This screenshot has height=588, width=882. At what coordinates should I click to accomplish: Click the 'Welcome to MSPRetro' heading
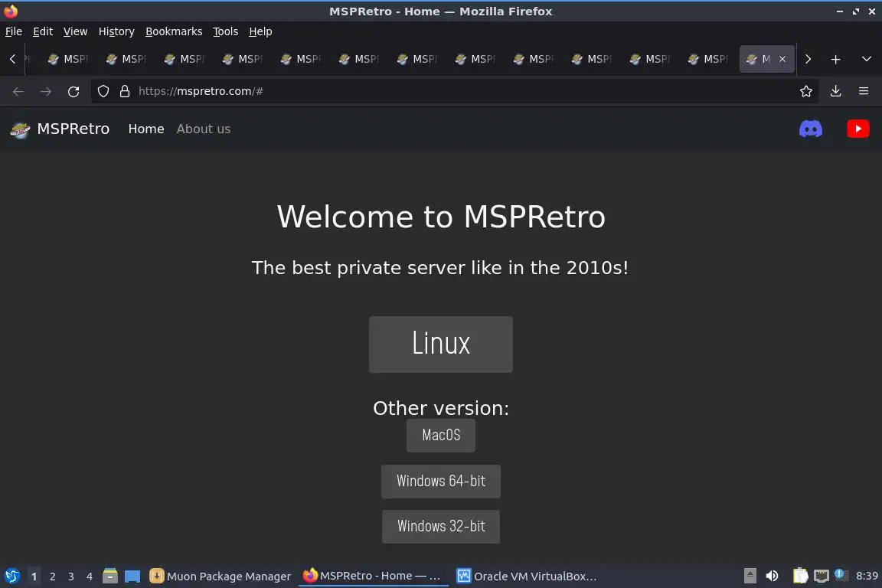coord(441,217)
